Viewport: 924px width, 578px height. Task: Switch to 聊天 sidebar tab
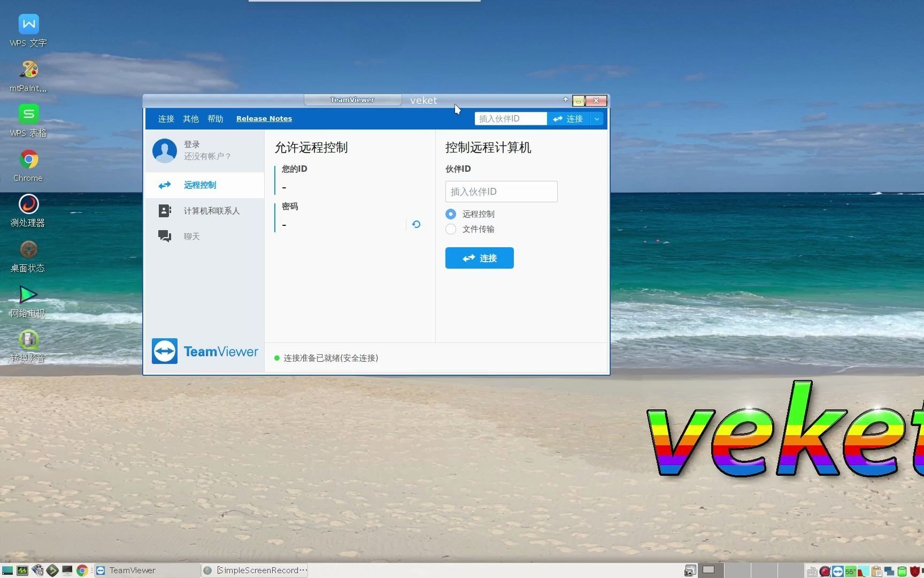[x=205, y=237]
